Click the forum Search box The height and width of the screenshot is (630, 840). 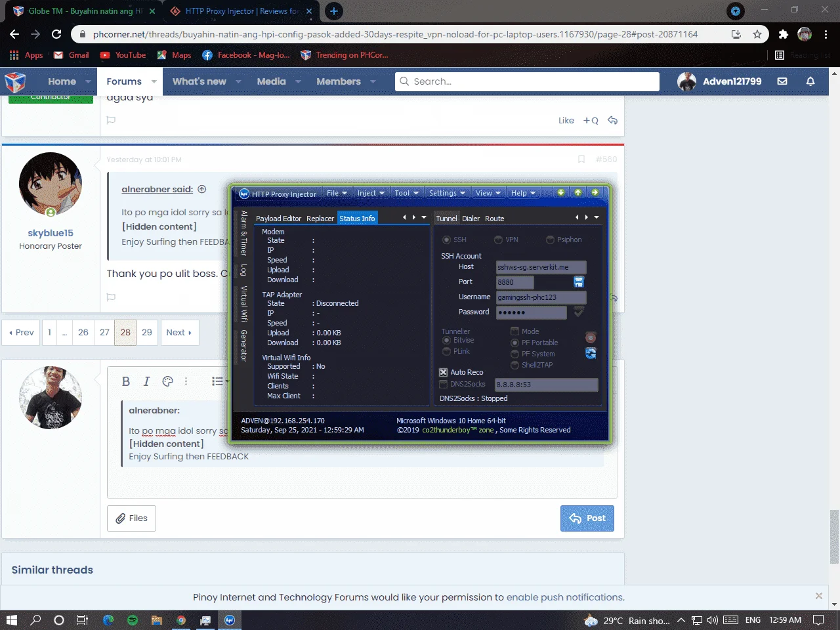click(x=527, y=81)
